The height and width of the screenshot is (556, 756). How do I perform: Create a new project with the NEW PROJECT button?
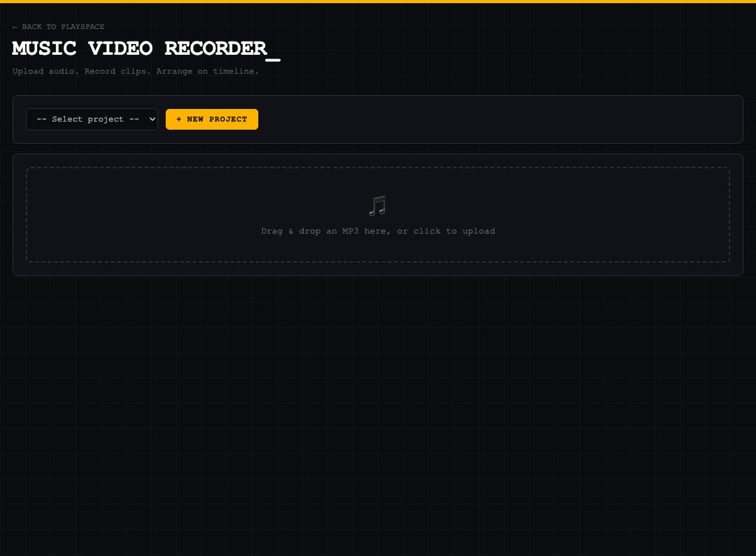212,119
